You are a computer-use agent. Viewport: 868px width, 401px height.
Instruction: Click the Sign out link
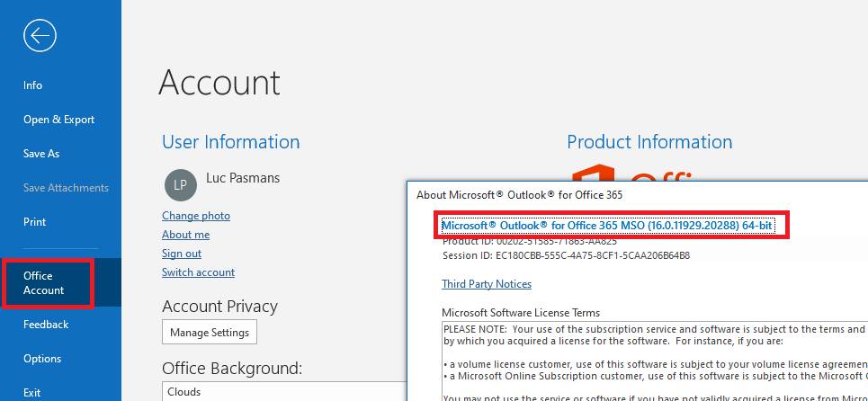[x=182, y=254]
